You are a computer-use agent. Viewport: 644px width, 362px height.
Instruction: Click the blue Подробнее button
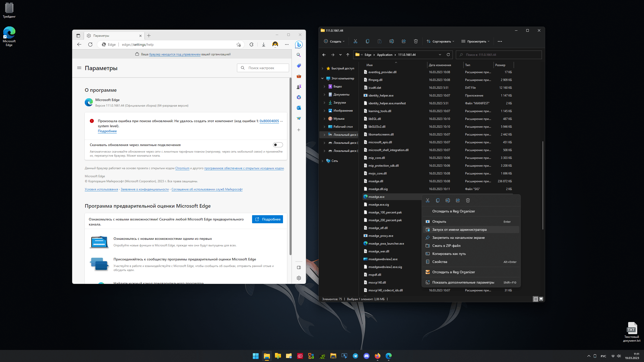(267, 219)
